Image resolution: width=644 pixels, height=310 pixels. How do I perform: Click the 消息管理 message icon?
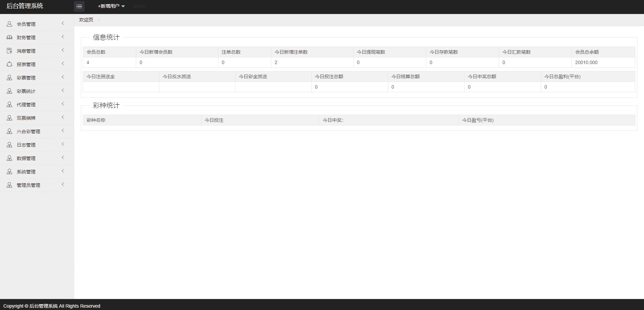point(9,51)
